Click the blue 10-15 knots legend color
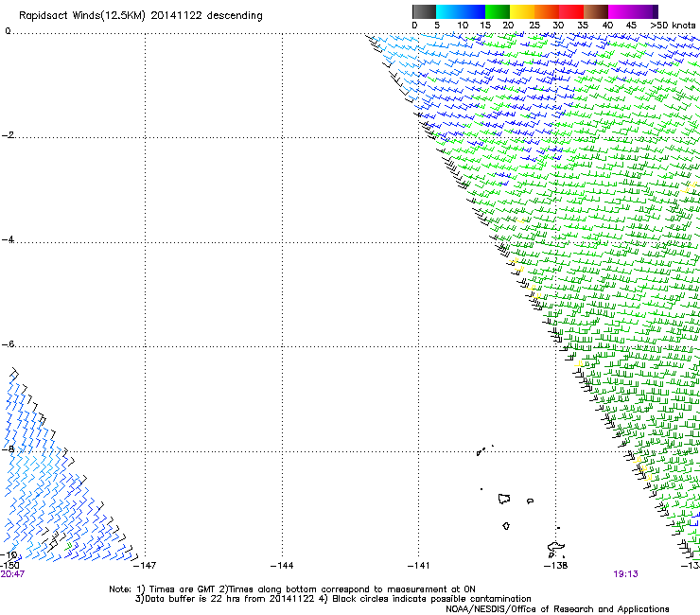 click(x=473, y=11)
